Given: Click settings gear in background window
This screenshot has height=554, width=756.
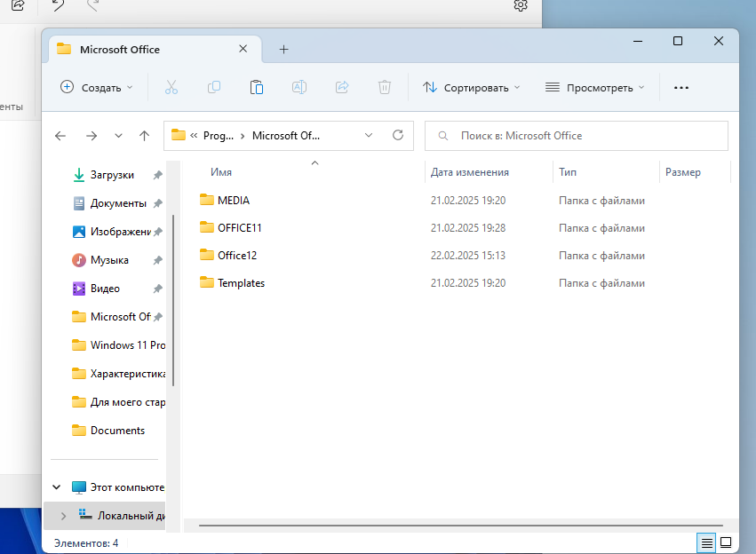Looking at the screenshot, I should coord(521,5).
